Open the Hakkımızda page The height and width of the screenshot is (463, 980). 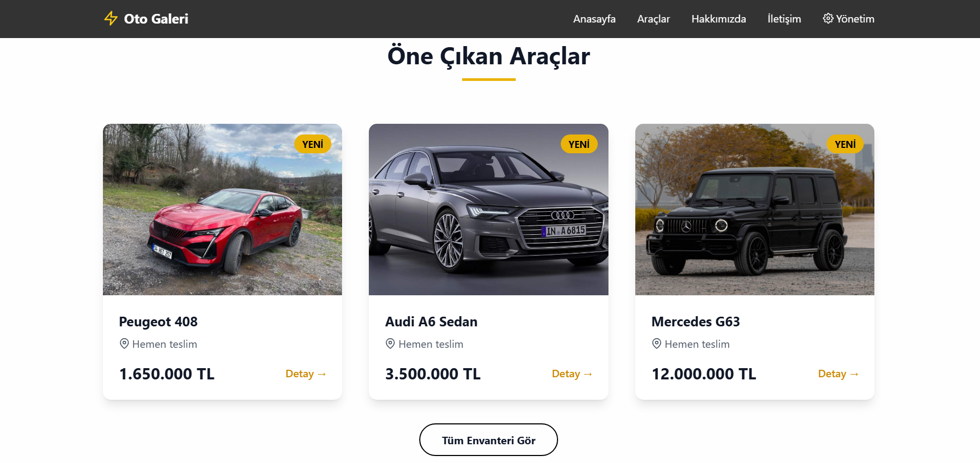(718, 19)
